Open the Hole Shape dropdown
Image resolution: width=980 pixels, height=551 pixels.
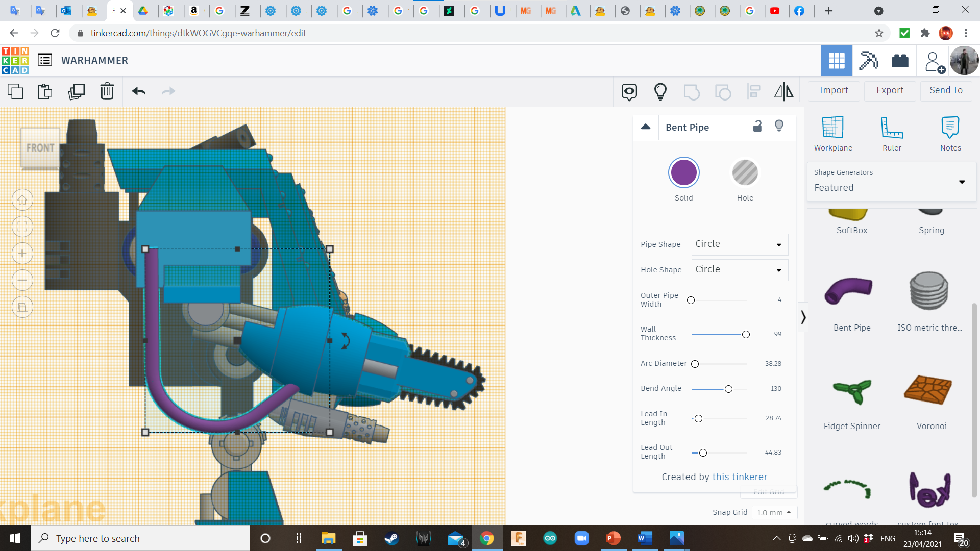(x=739, y=270)
